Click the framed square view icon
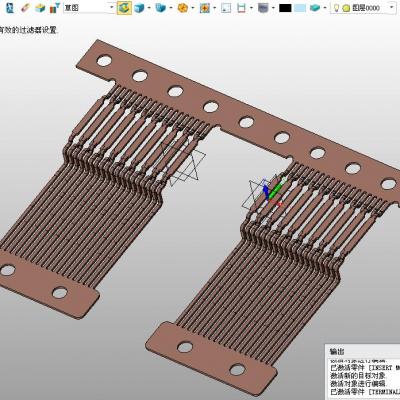 click(x=226, y=7)
